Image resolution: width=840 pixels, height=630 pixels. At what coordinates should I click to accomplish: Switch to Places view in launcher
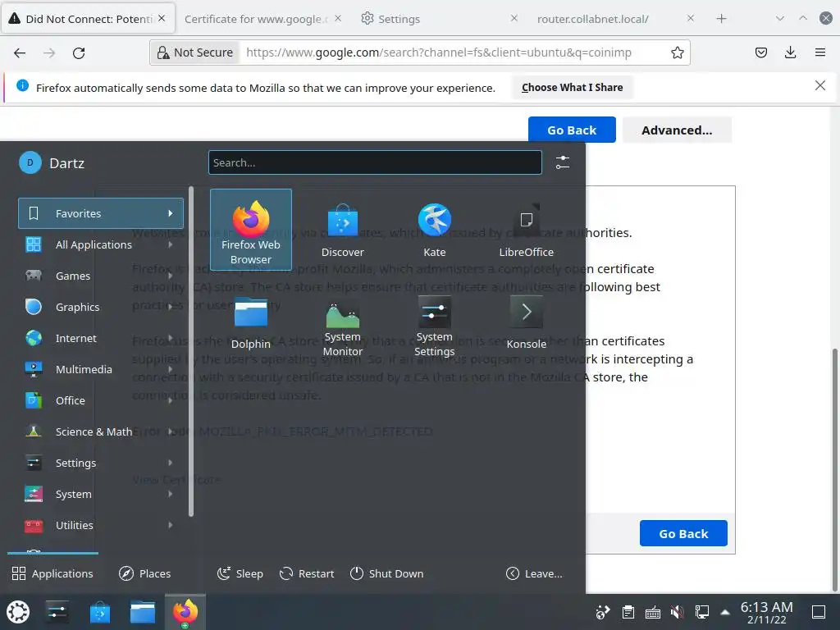[x=144, y=573]
